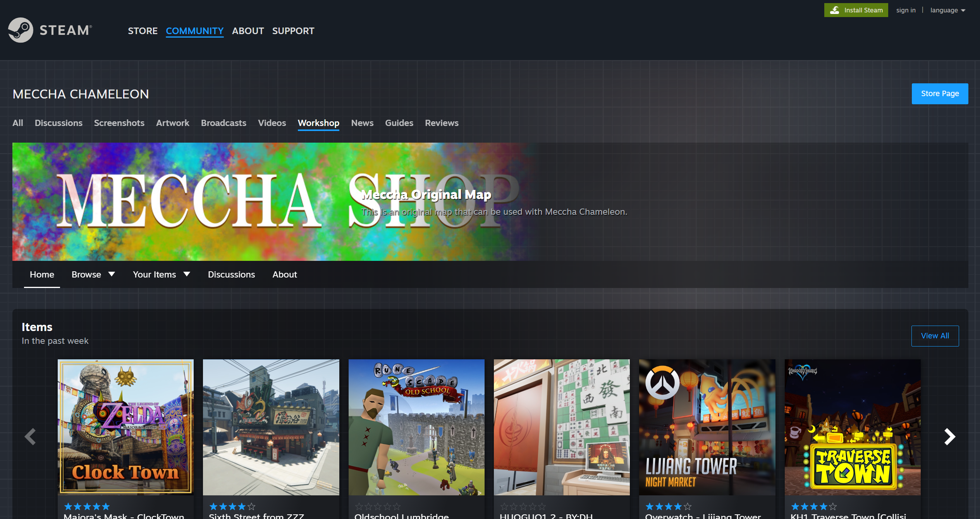
Task: Switch to the All tab
Action: pos(18,123)
